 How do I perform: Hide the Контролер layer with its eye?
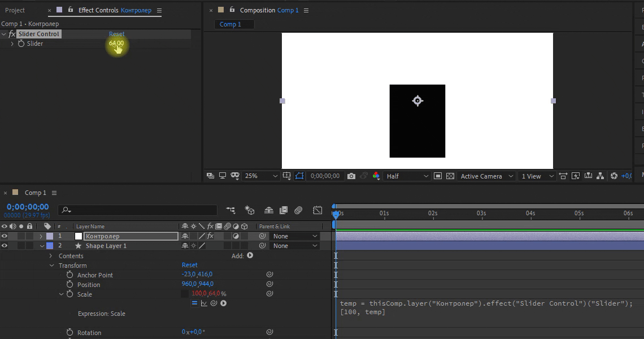(5, 236)
